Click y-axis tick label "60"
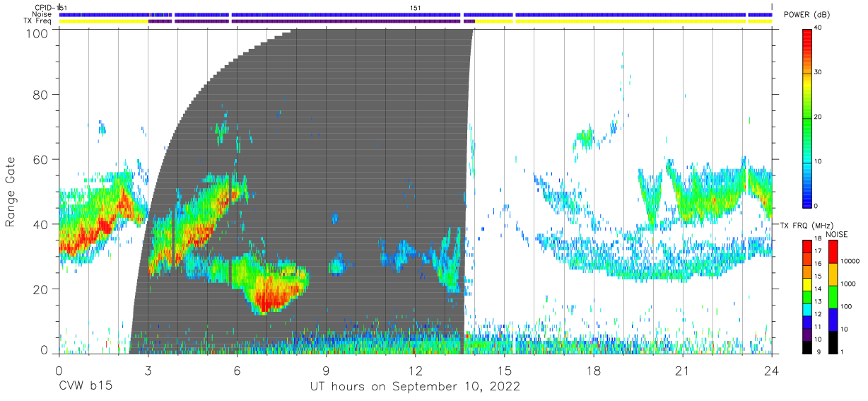Image resolution: width=868 pixels, height=401 pixels. coord(42,159)
